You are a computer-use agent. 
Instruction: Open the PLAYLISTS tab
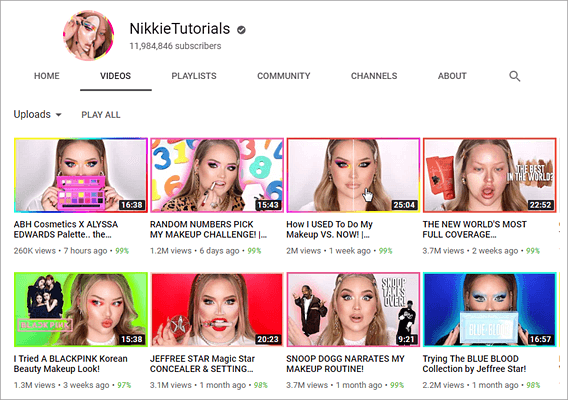click(x=194, y=76)
